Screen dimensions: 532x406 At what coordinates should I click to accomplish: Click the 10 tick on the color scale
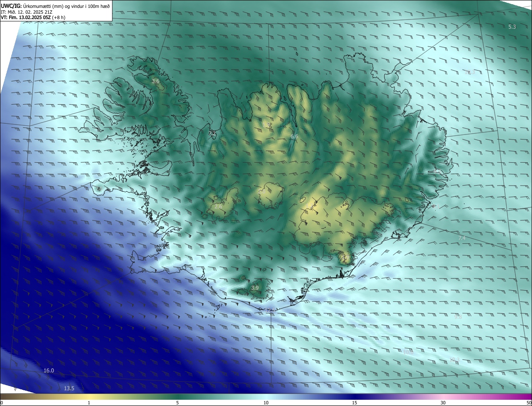[266, 403]
